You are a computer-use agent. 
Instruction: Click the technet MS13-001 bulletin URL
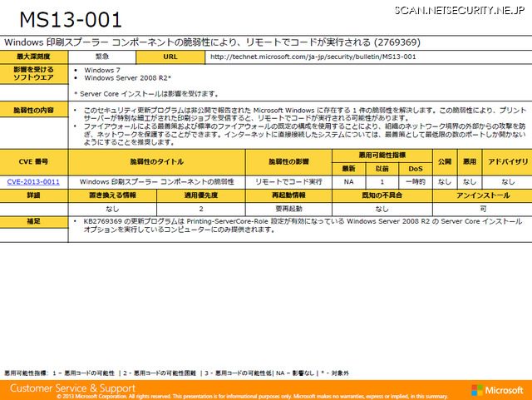point(313,57)
